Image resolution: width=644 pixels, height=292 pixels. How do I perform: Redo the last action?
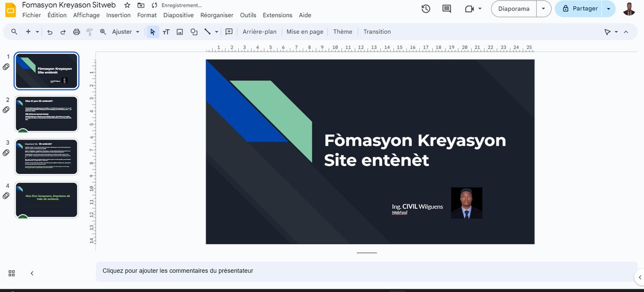63,32
